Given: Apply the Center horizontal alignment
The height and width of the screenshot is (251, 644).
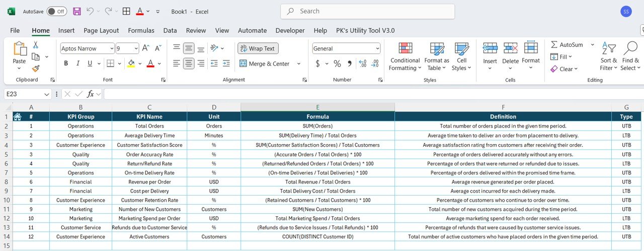Looking at the screenshot, I should point(189,64).
